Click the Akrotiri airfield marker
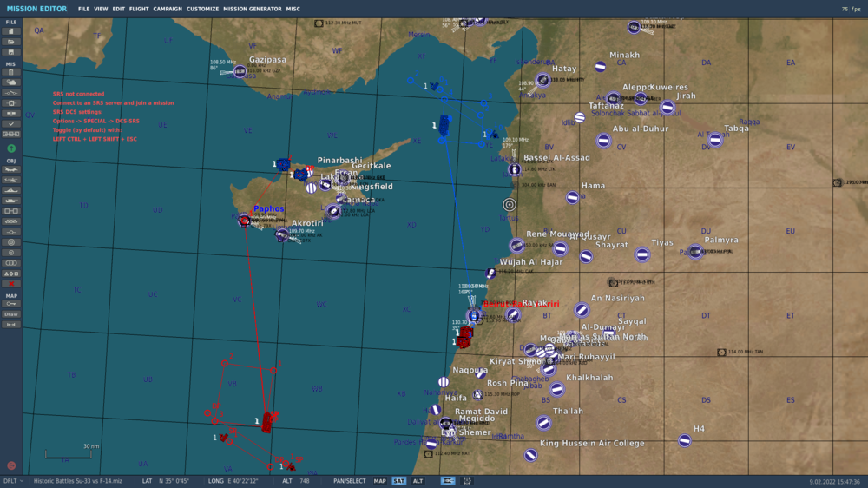 (282, 234)
